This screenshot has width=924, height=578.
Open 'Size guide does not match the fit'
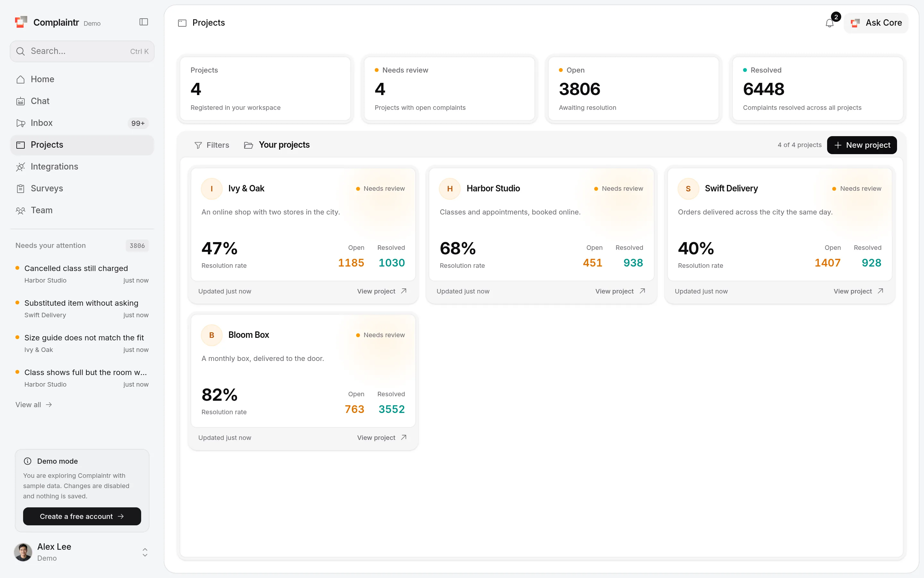tap(82, 343)
